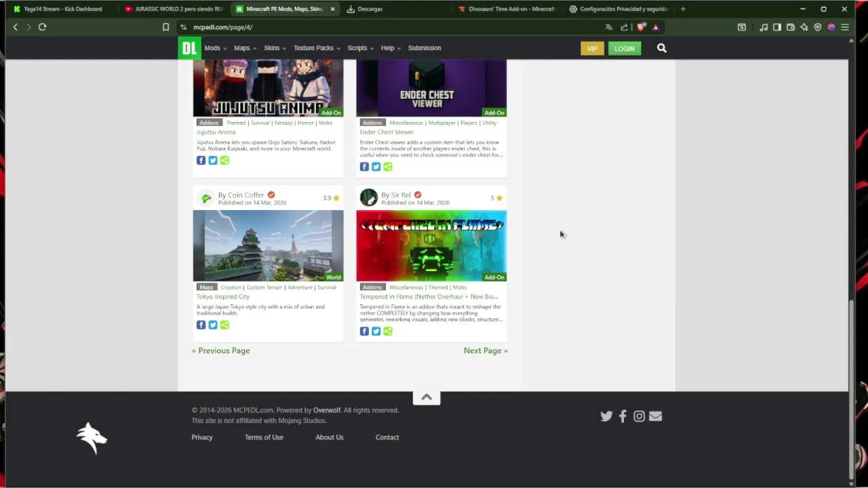
Task: Switch to the JURASSIC WORLD 2 YouTube tab
Action: 174,9
